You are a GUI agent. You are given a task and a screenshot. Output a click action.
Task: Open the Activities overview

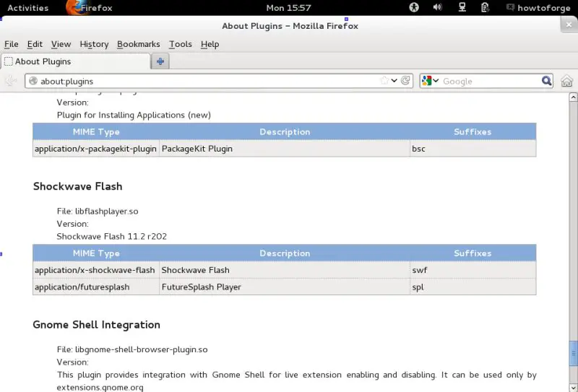[28, 8]
